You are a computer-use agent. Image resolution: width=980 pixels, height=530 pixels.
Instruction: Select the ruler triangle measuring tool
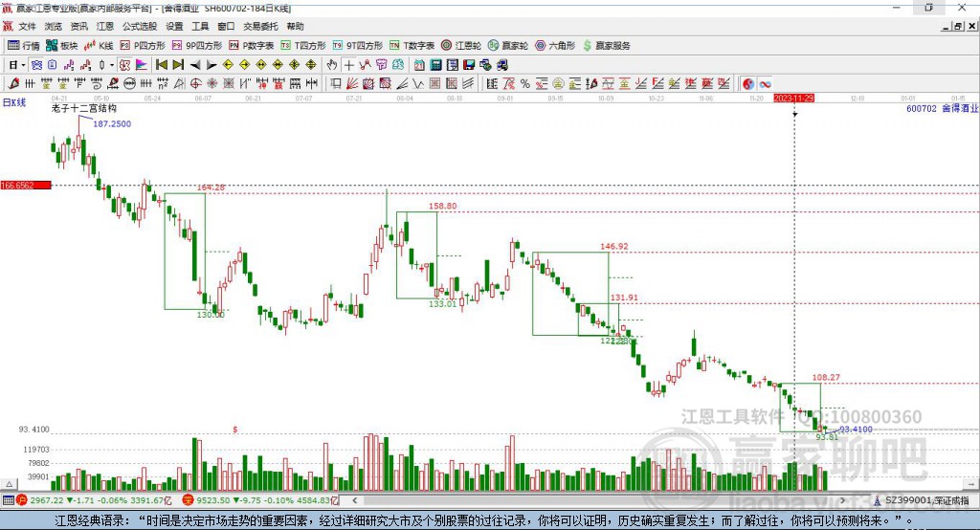(x=179, y=83)
